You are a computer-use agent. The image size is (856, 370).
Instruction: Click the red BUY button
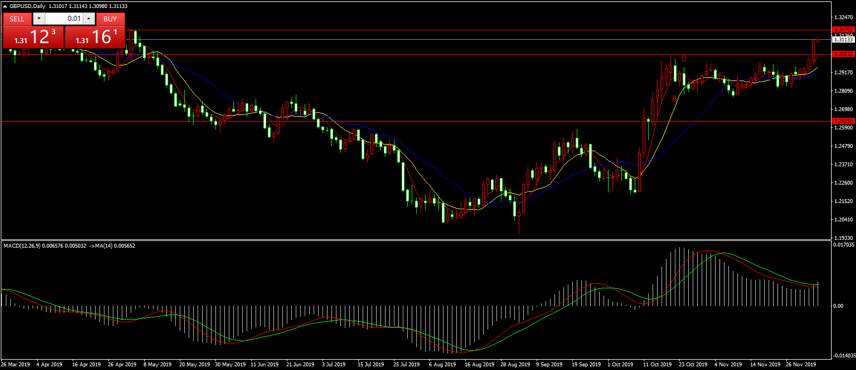click(111, 19)
